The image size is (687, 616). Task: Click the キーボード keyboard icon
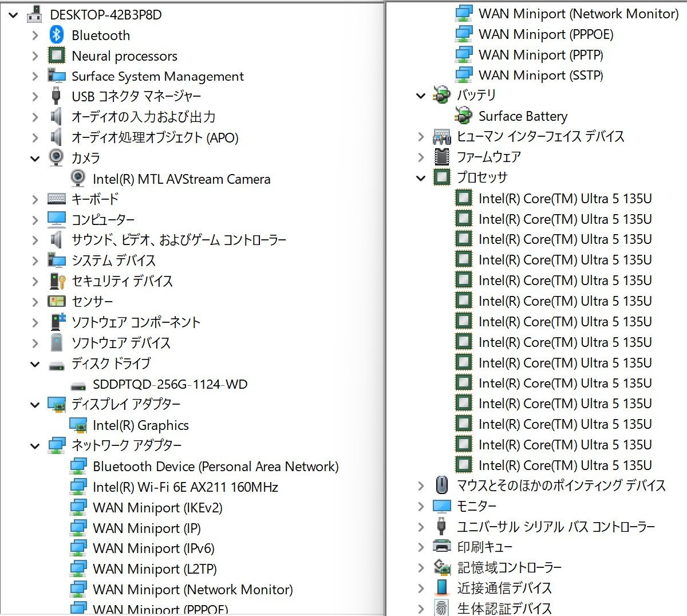click(56, 199)
